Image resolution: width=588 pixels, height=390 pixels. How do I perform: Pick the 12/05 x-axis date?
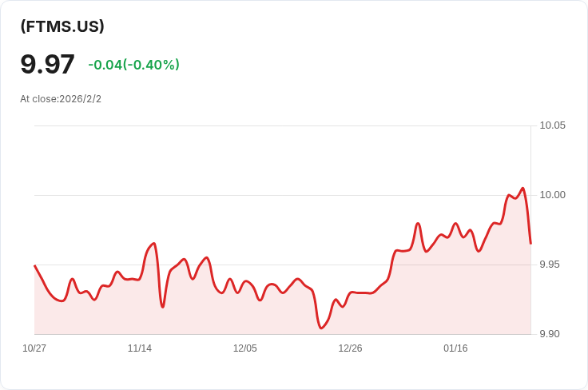(245, 348)
